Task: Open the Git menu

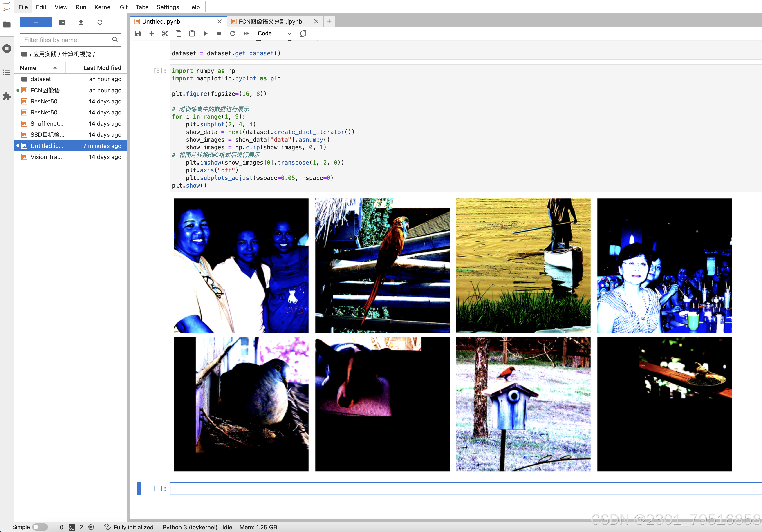Action: tap(123, 7)
